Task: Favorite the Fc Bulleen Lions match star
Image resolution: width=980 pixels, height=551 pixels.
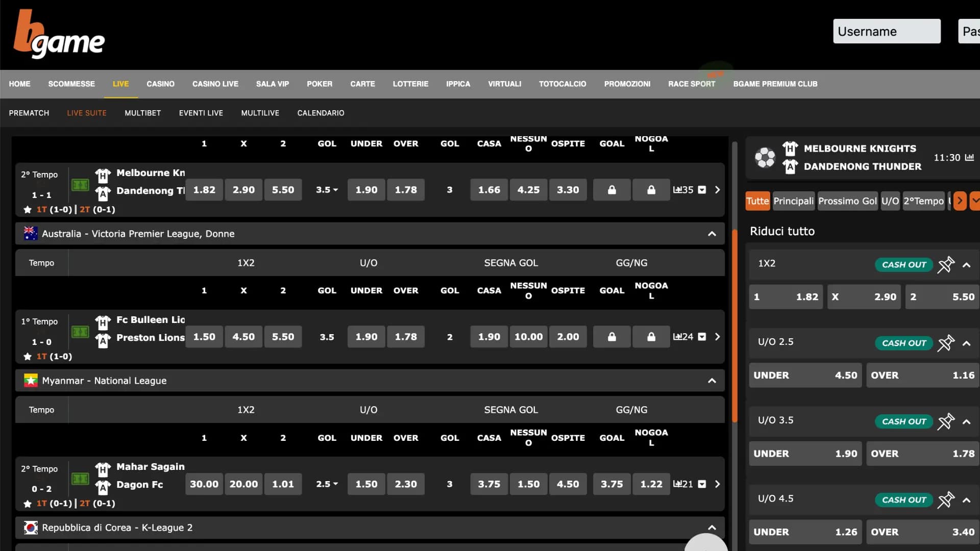Action: pyautogui.click(x=28, y=357)
